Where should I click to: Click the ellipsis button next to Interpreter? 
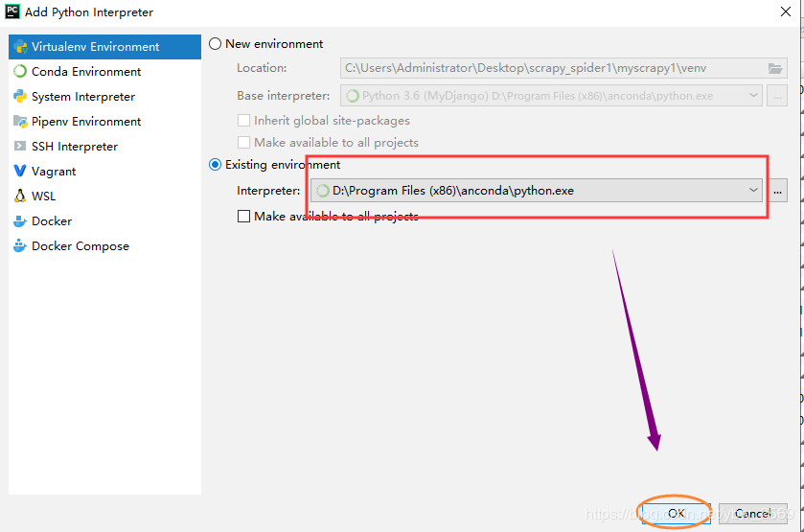click(x=777, y=191)
